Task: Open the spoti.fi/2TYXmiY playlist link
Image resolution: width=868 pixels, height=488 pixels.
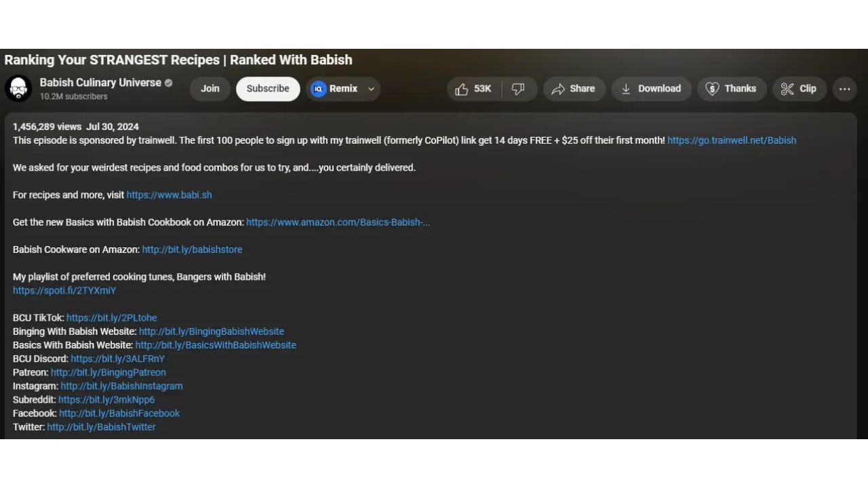Action: click(64, 290)
